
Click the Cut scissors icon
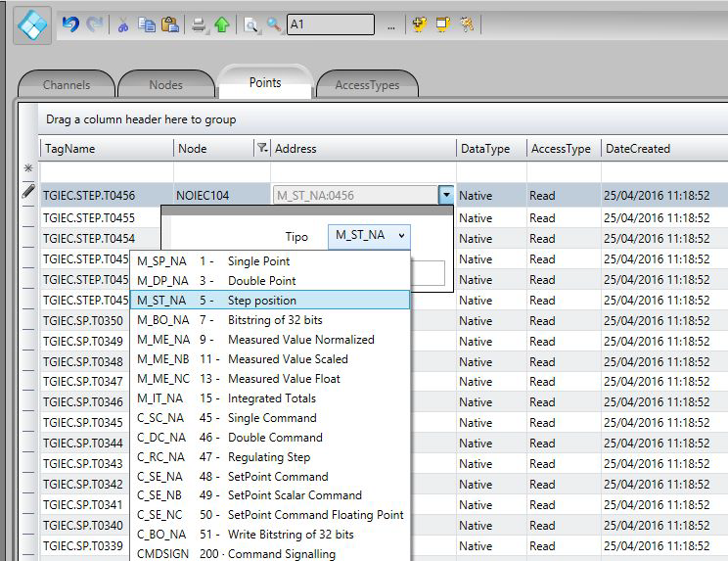click(x=123, y=24)
